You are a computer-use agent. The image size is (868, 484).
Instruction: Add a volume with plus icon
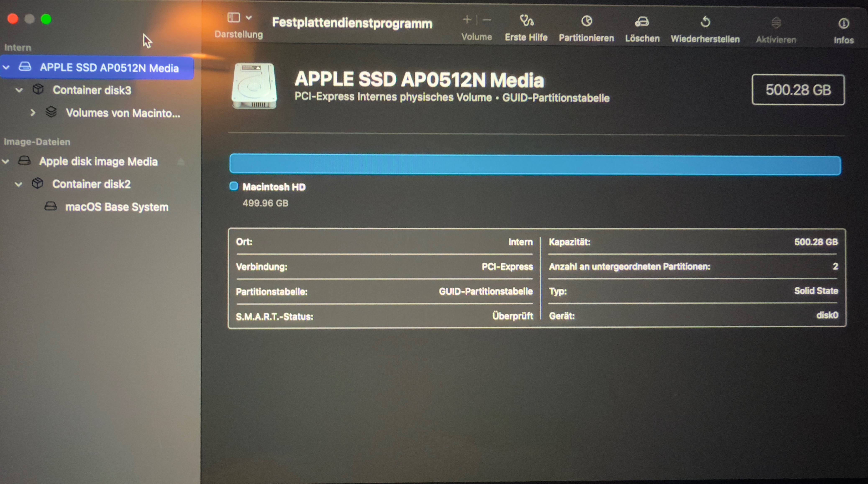467,20
